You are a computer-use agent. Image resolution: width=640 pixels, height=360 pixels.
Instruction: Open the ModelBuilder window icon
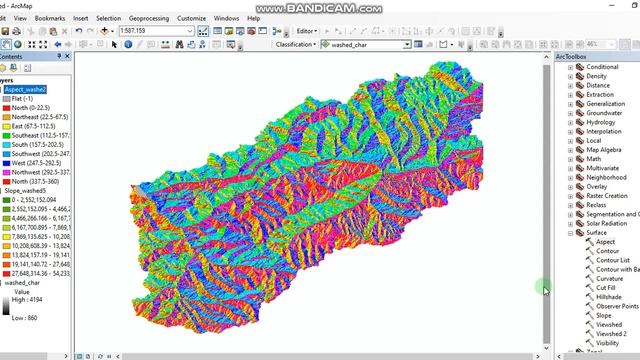click(x=277, y=31)
